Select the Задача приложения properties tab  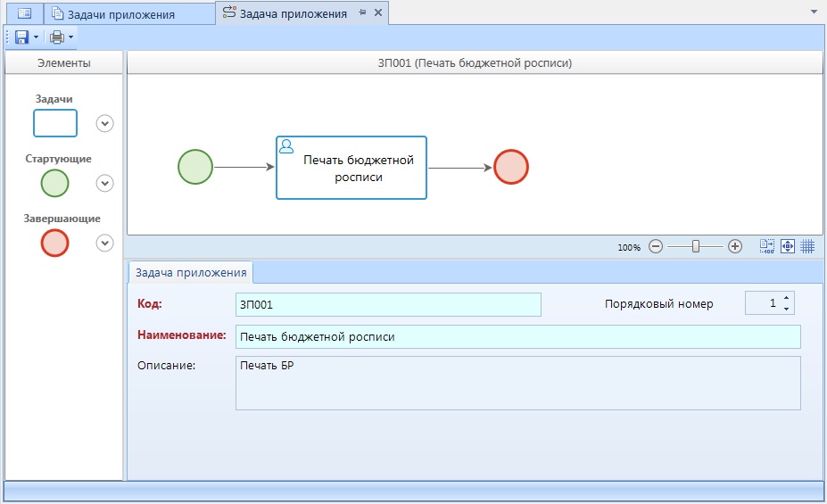coord(191,272)
